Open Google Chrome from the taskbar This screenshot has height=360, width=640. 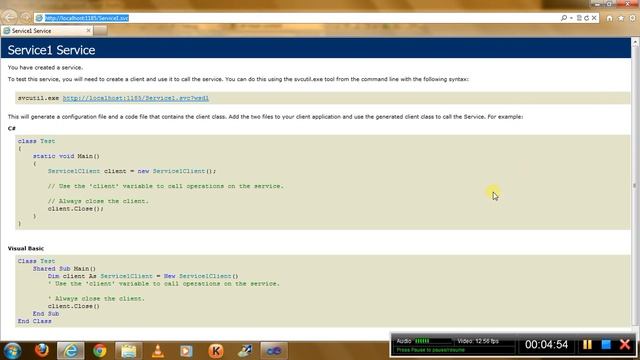click(100, 351)
